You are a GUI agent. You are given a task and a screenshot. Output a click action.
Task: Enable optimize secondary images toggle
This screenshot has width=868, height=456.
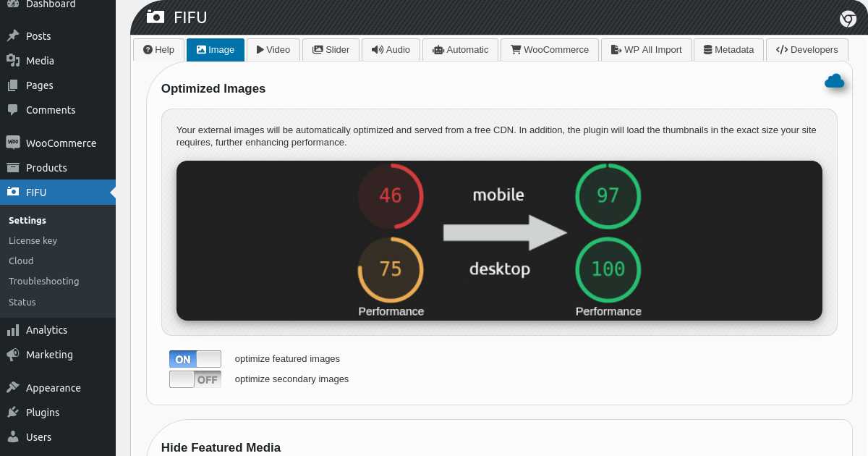[195, 379]
